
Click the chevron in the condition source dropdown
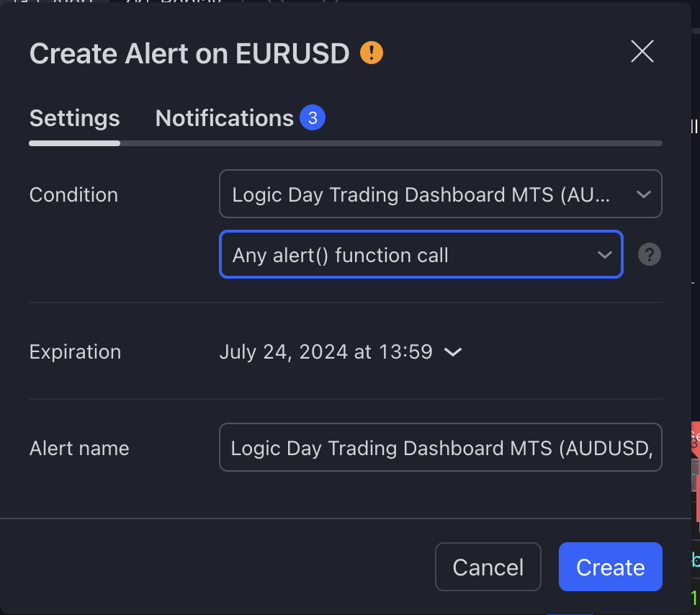(643, 194)
